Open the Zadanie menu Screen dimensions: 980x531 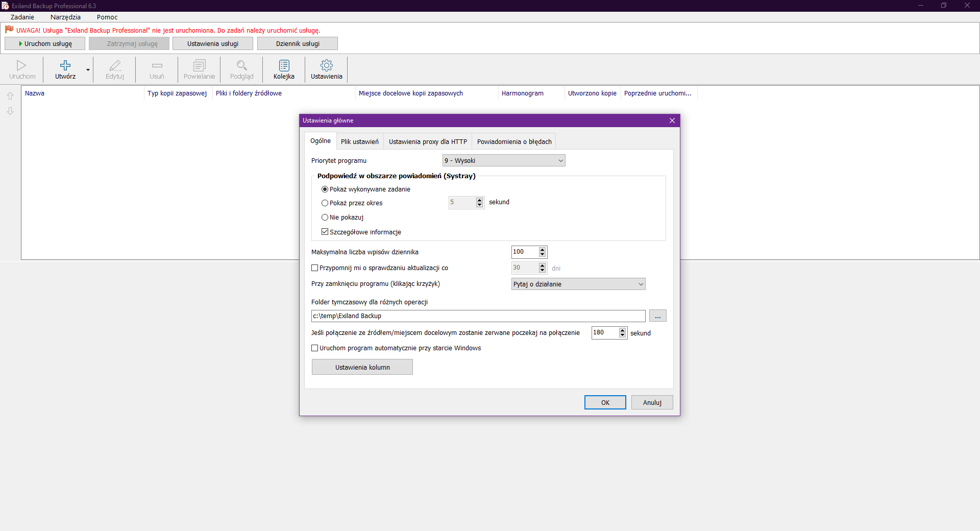(x=22, y=17)
